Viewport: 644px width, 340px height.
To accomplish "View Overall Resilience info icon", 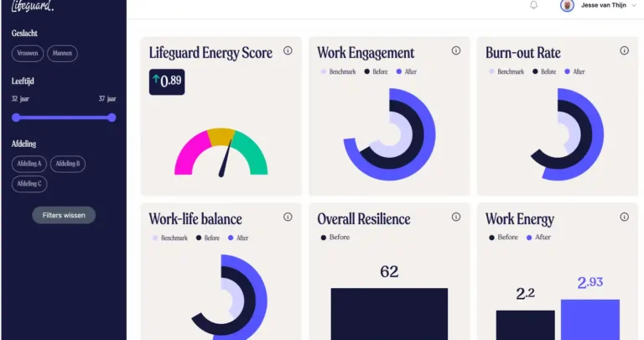I will tap(456, 217).
